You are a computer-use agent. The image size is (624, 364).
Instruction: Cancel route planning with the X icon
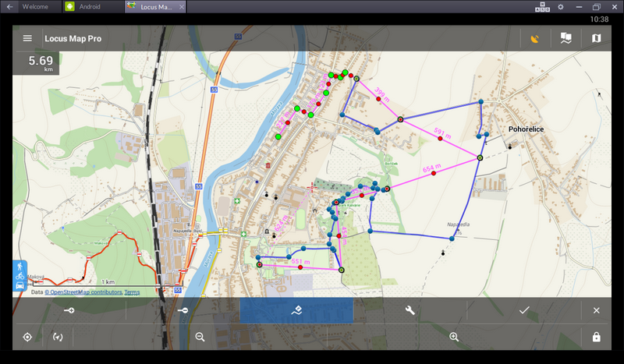click(x=596, y=310)
